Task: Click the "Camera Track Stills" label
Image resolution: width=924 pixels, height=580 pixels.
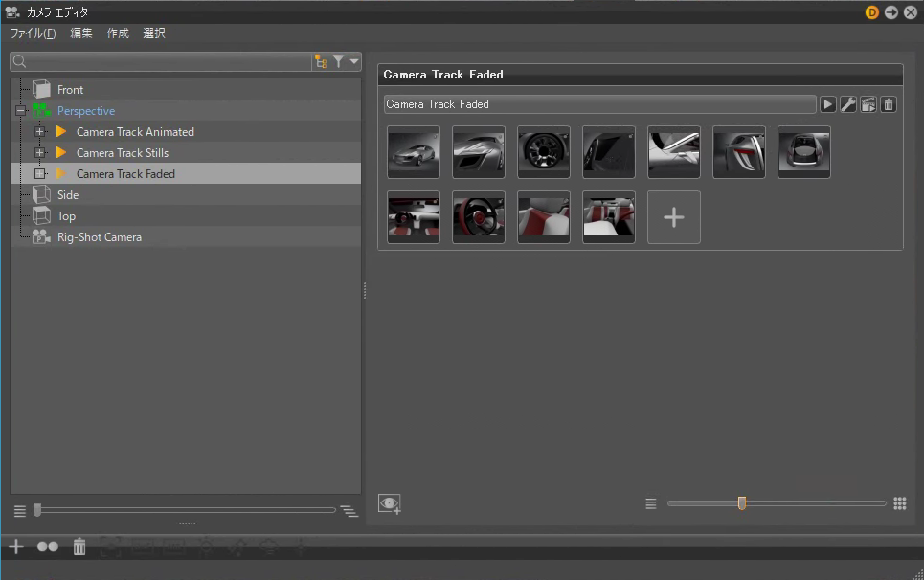Action: coord(123,153)
